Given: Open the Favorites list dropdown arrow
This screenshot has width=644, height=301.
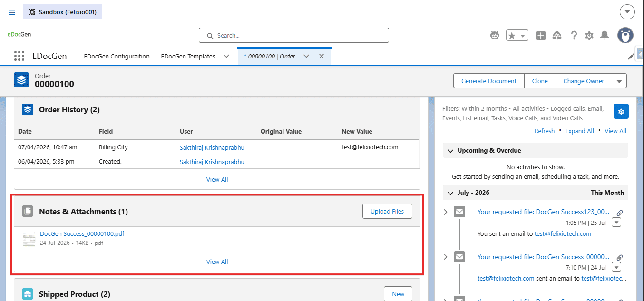Looking at the screenshot, I should [523, 36].
